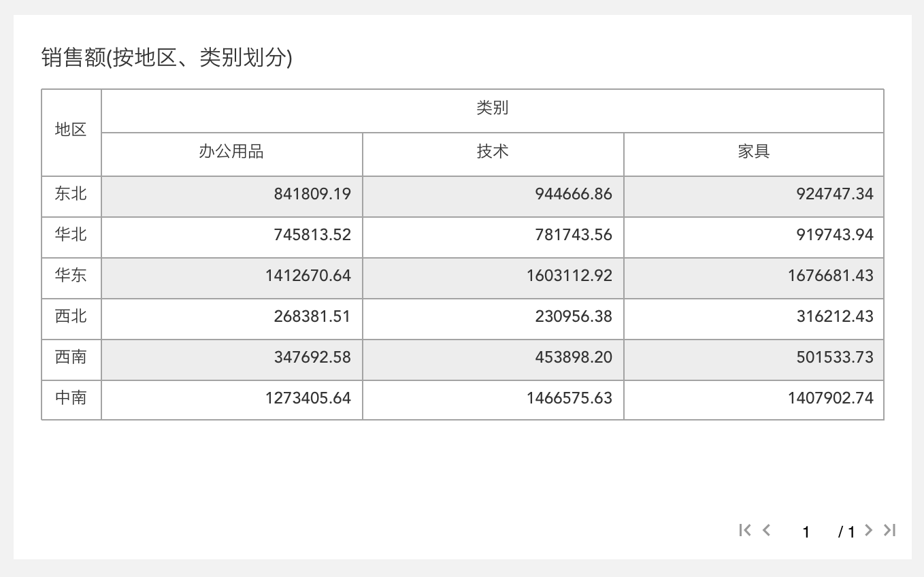Go to the first page icon
924x577 pixels.
coord(745,530)
